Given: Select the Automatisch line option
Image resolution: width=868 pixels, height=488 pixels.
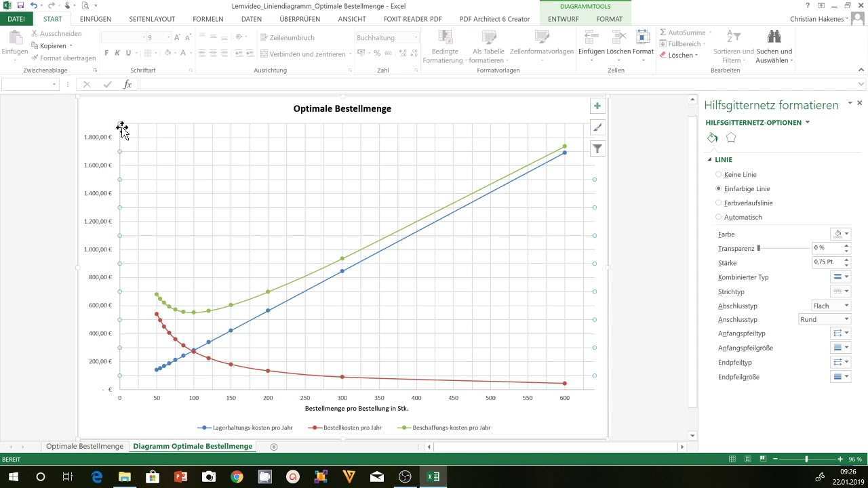Looking at the screenshot, I should 719,218.
